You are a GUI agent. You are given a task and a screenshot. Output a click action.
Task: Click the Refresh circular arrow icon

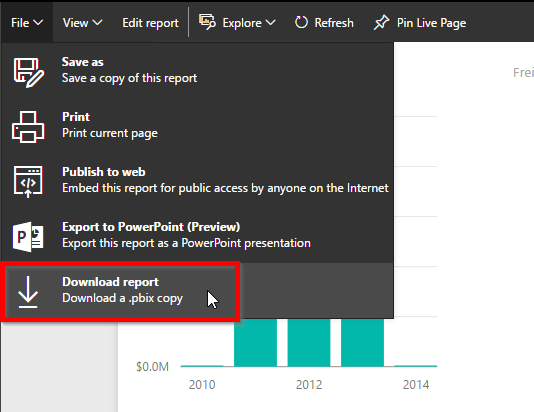point(301,22)
